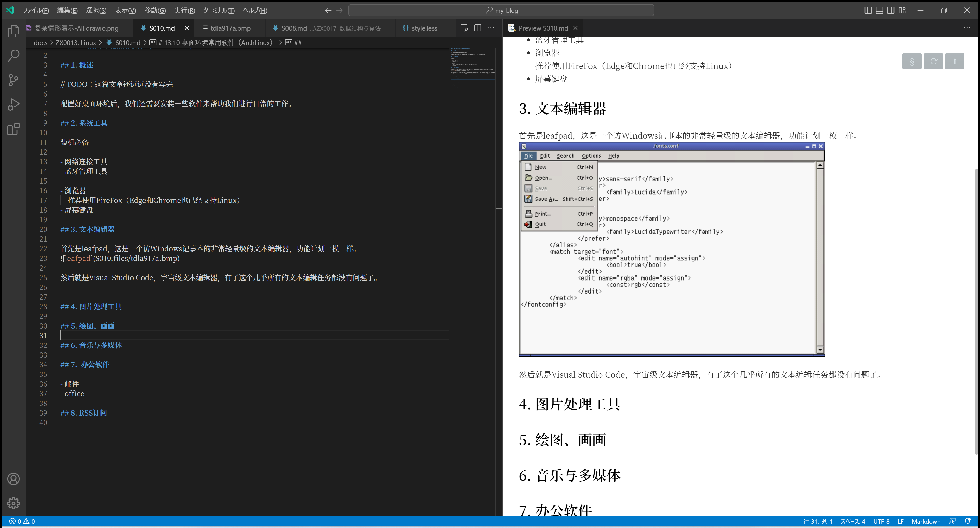
Task: Click the split editor right icon
Action: point(478,28)
